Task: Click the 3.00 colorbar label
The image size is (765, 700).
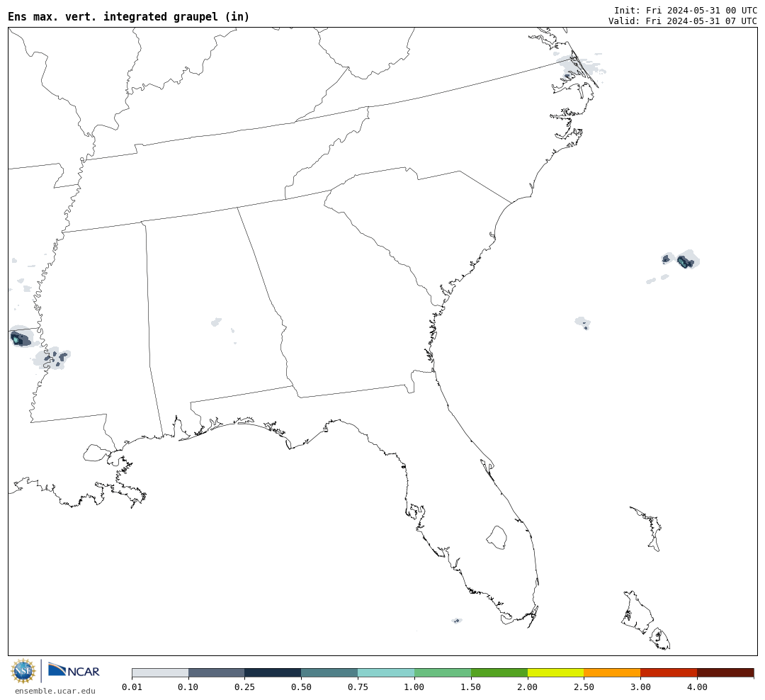Action: [640, 687]
